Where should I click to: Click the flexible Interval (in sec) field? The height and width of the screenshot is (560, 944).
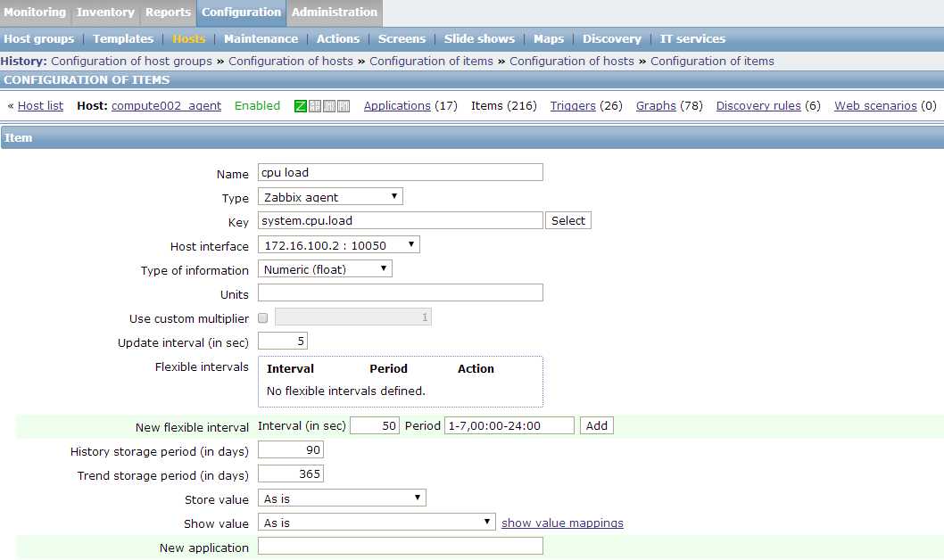click(x=375, y=426)
